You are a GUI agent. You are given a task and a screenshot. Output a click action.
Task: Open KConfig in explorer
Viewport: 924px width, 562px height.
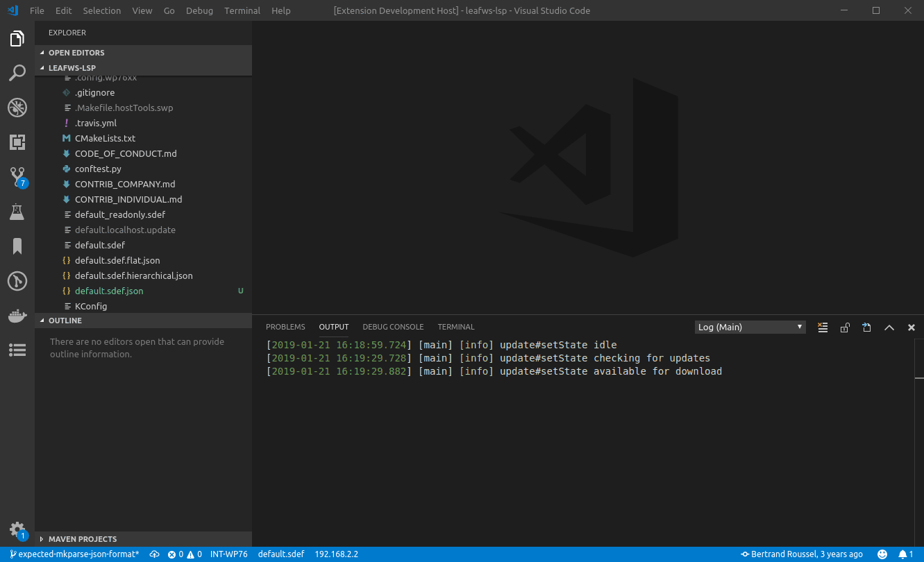(143, 306)
